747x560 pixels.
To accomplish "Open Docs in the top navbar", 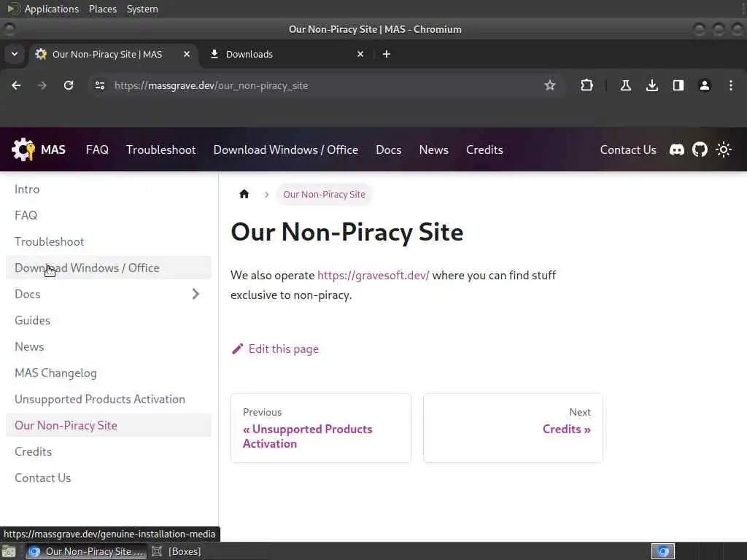I will tap(389, 150).
